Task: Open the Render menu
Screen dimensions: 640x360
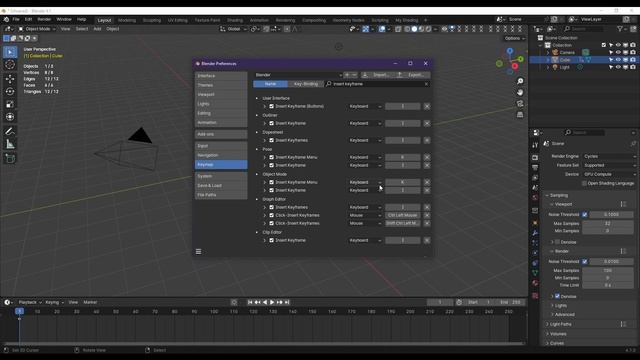Action: [44, 20]
